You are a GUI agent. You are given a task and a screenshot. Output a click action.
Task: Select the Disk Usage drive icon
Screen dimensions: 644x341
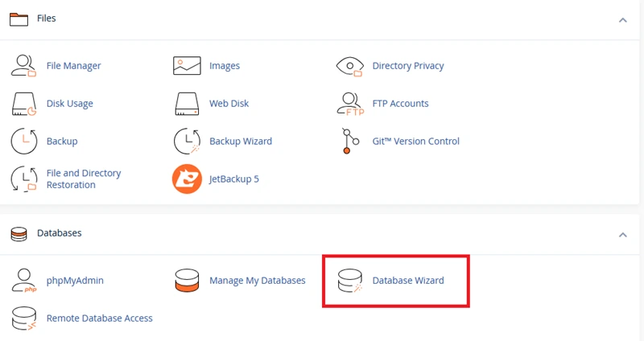tap(24, 104)
